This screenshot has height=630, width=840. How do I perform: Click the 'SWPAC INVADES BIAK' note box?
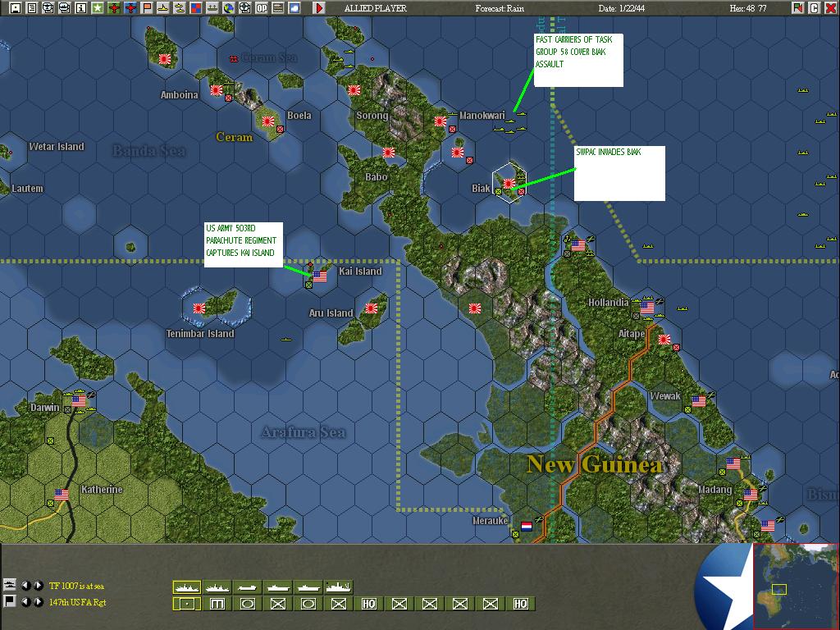[x=619, y=173]
